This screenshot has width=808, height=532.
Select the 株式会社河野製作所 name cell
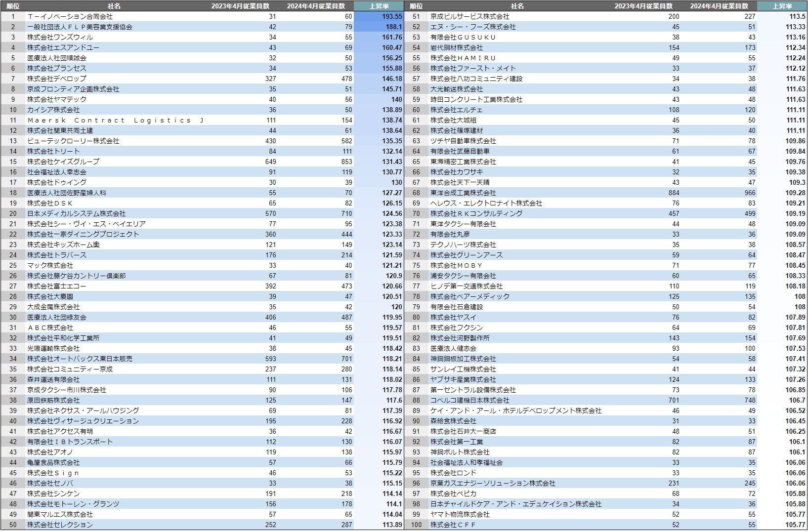pyautogui.click(x=460, y=338)
